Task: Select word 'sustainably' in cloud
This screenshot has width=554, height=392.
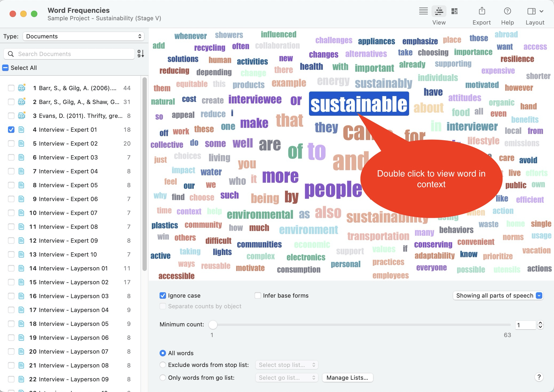Action: 383,83
